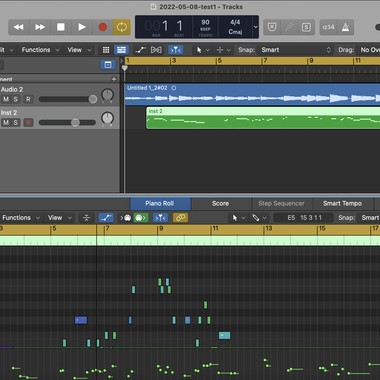
Task: Switch to the Score tab
Action: click(221, 203)
